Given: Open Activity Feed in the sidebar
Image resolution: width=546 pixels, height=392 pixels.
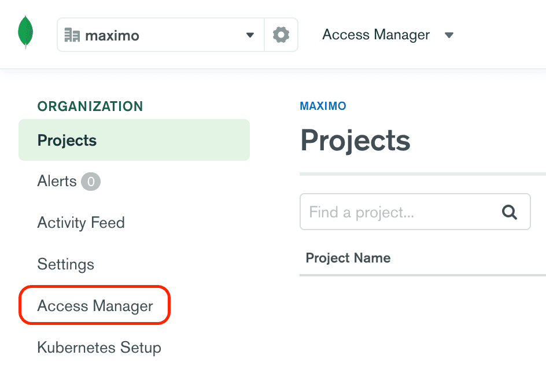Looking at the screenshot, I should click(81, 223).
